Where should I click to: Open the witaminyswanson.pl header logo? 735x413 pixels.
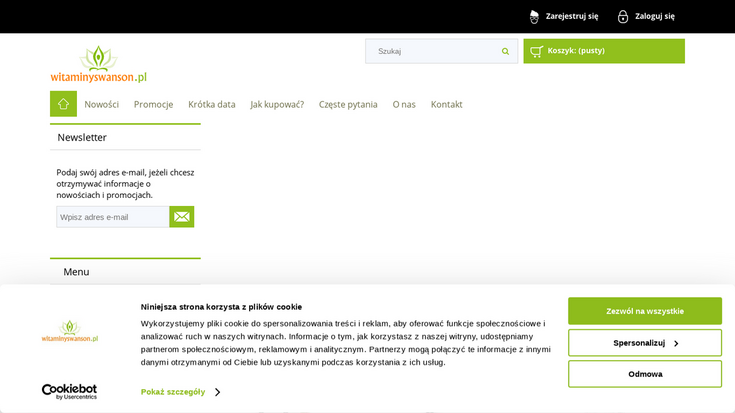coord(98,64)
